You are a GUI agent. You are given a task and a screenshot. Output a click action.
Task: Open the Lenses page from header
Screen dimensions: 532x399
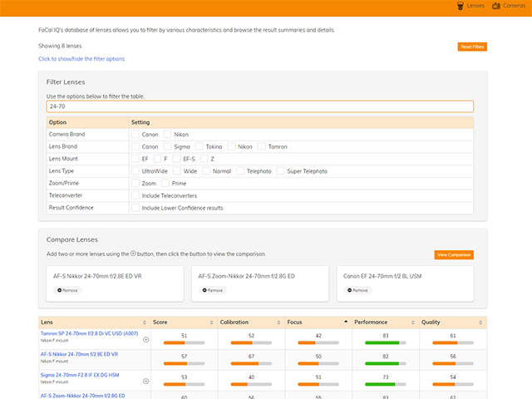point(470,6)
